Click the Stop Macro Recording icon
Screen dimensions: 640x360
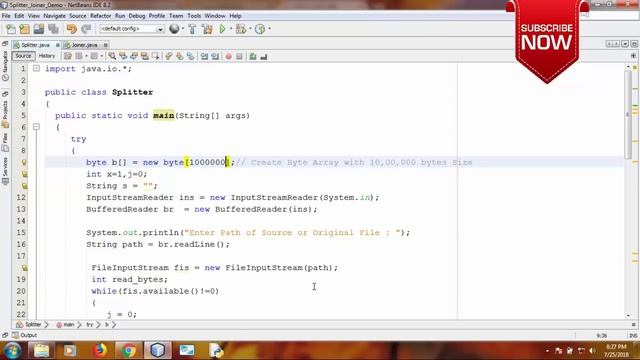[240, 56]
